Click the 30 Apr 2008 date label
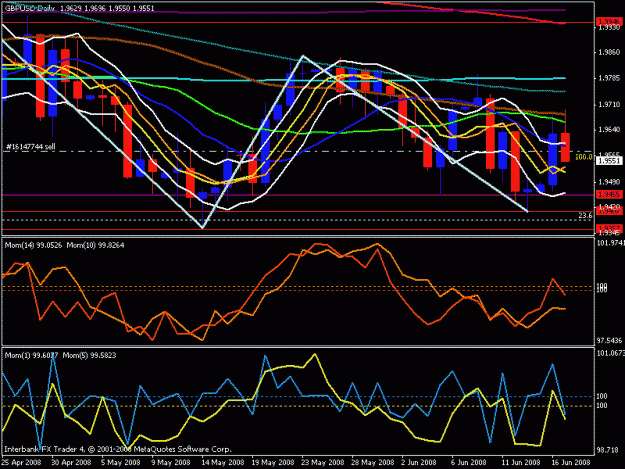625x469 pixels. (x=71, y=462)
